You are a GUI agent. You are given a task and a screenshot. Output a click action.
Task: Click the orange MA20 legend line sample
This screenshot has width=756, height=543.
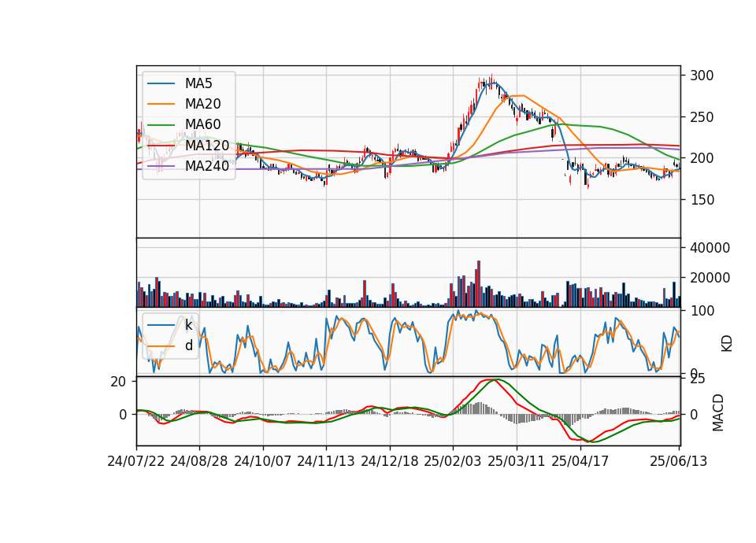[x=161, y=104]
